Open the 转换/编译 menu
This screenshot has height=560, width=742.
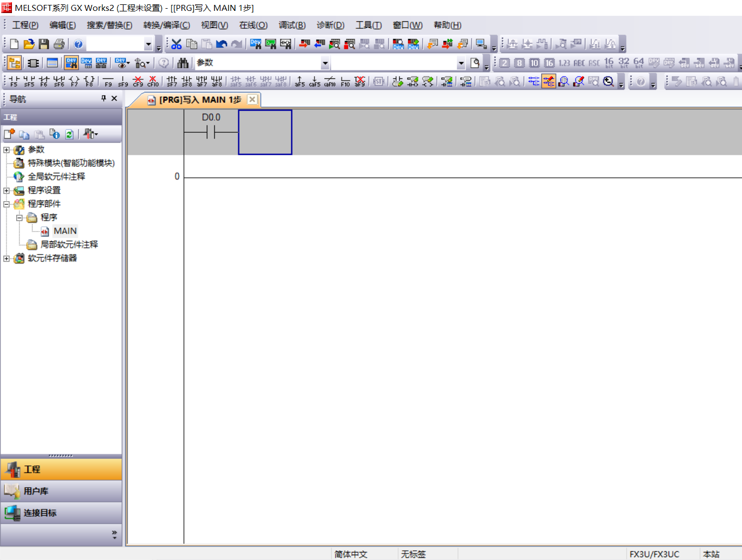point(166,25)
